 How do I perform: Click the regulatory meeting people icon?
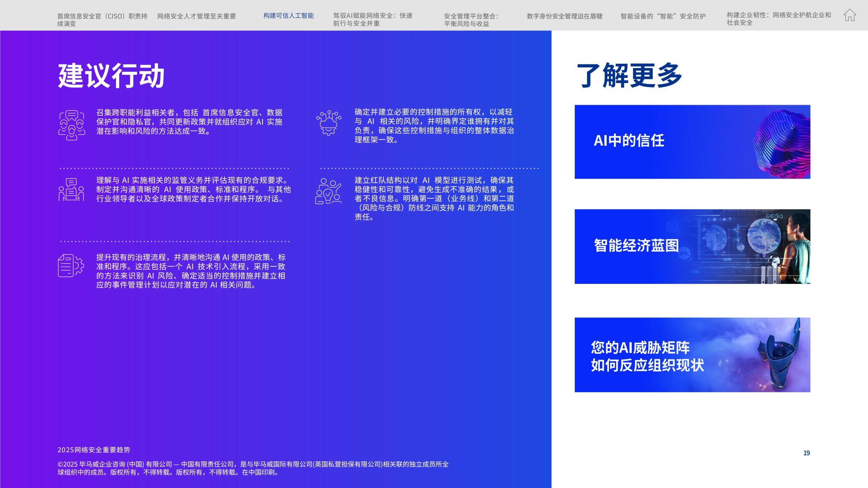click(x=71, y=190)
